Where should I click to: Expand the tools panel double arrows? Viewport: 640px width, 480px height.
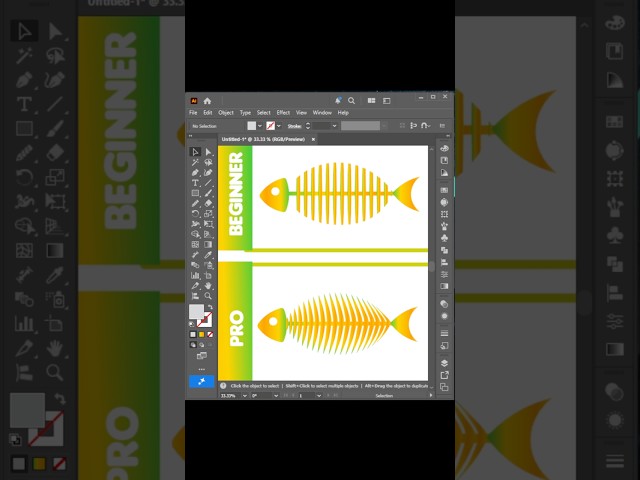click(x=190, y=136)
